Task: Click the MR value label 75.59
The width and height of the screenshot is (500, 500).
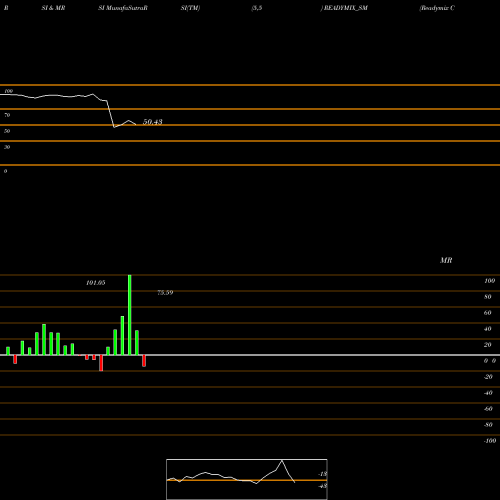Action: point(165,293)
